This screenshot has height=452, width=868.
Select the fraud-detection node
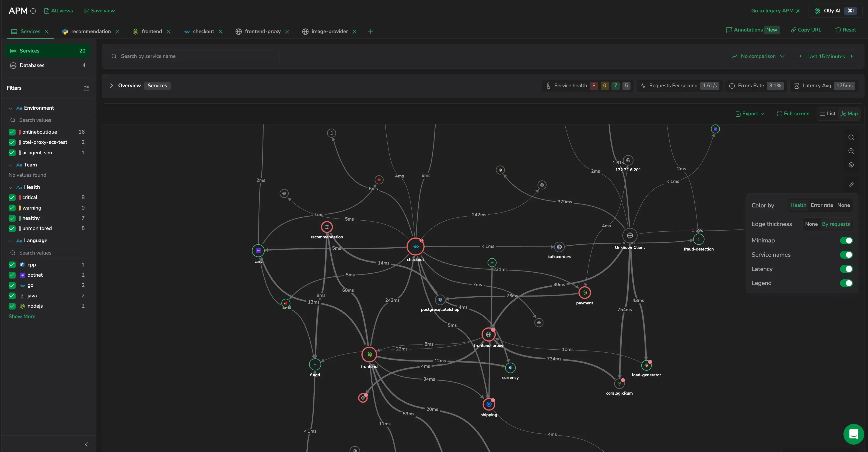tap(699, 239)
